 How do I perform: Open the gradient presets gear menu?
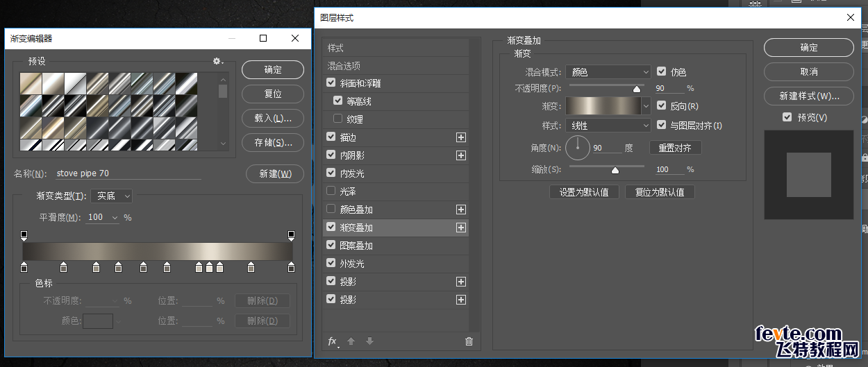(x=218, y=61)
